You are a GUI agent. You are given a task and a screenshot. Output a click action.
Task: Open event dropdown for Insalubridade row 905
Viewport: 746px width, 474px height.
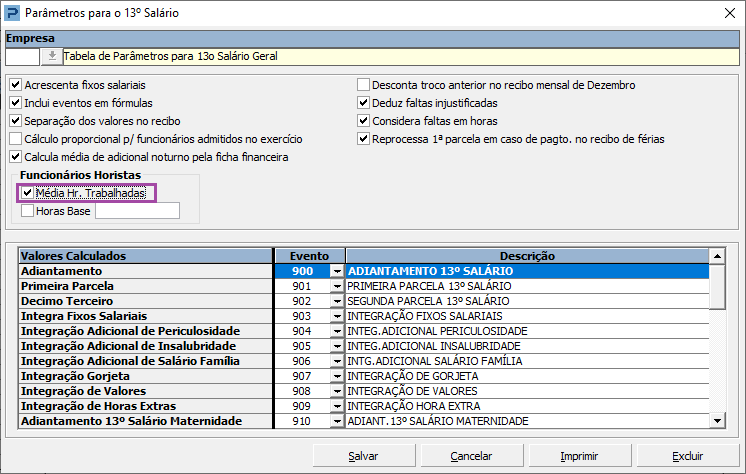337,346
